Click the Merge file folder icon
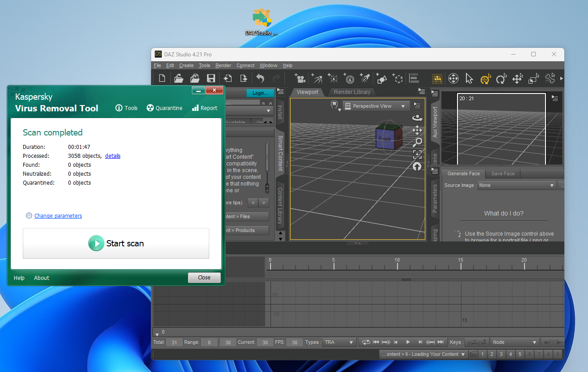 (x=195, y=79)
